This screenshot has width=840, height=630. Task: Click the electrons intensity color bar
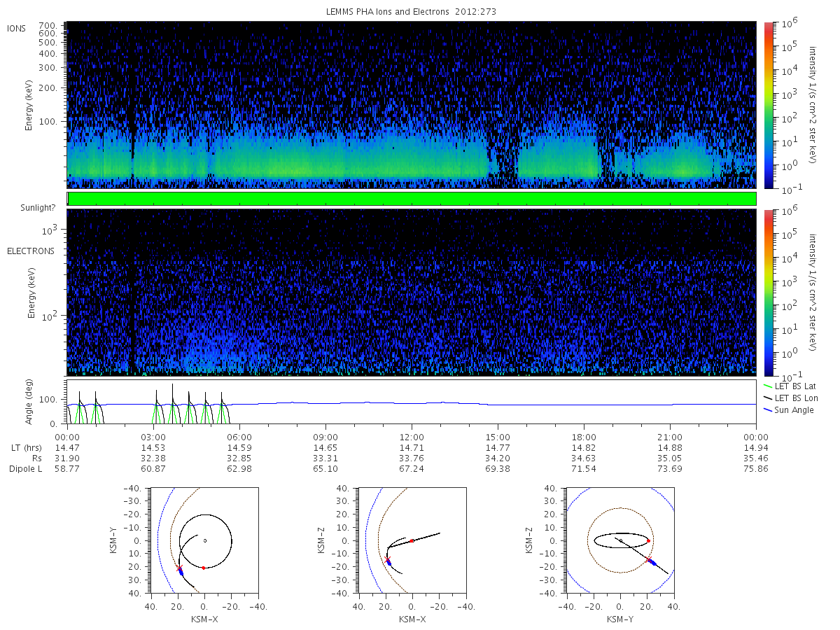(768, 292)
